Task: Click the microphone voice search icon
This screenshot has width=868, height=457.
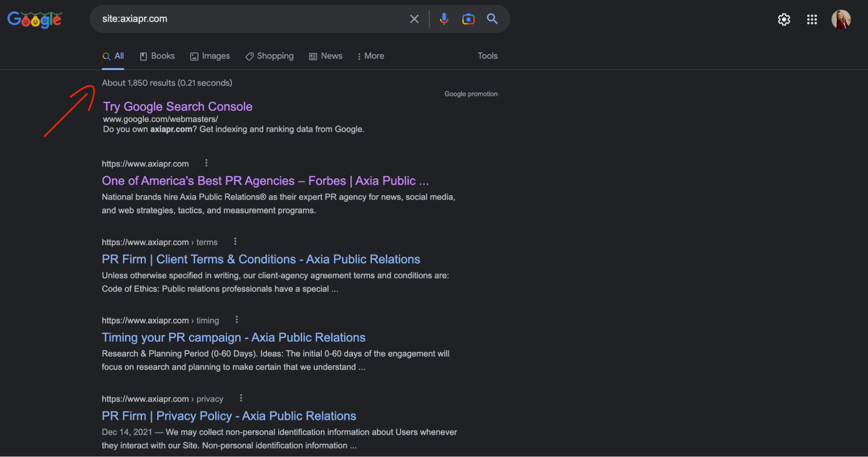Action: (444, 19)
